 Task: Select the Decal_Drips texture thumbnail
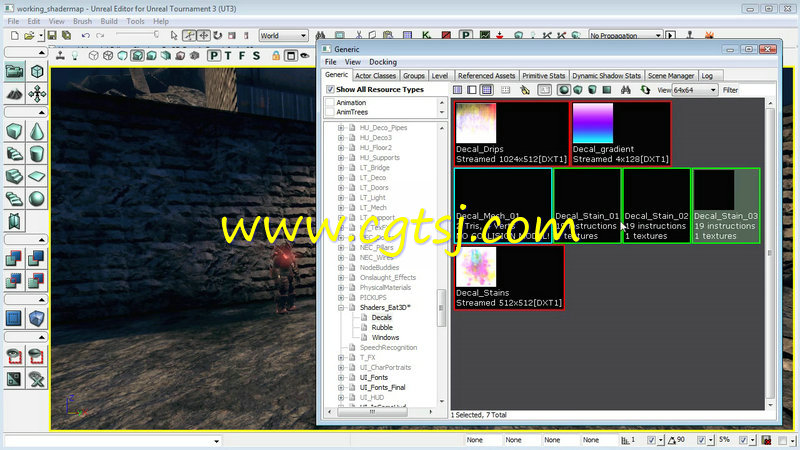point(511,134)
